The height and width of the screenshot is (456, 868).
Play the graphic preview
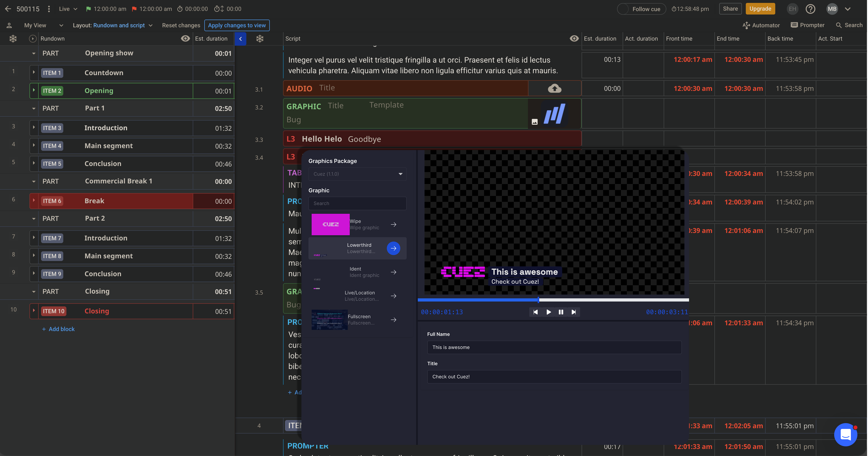(x=548, y=312)
